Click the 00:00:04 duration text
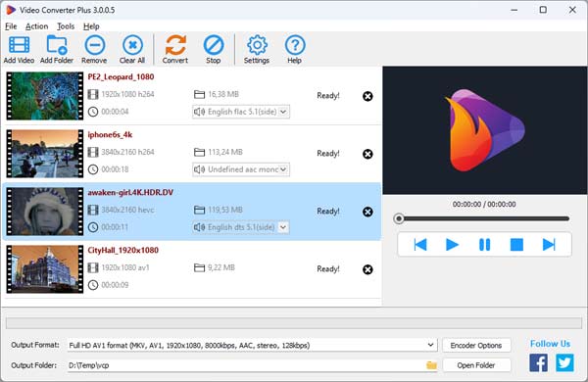 tap(115, 112)
